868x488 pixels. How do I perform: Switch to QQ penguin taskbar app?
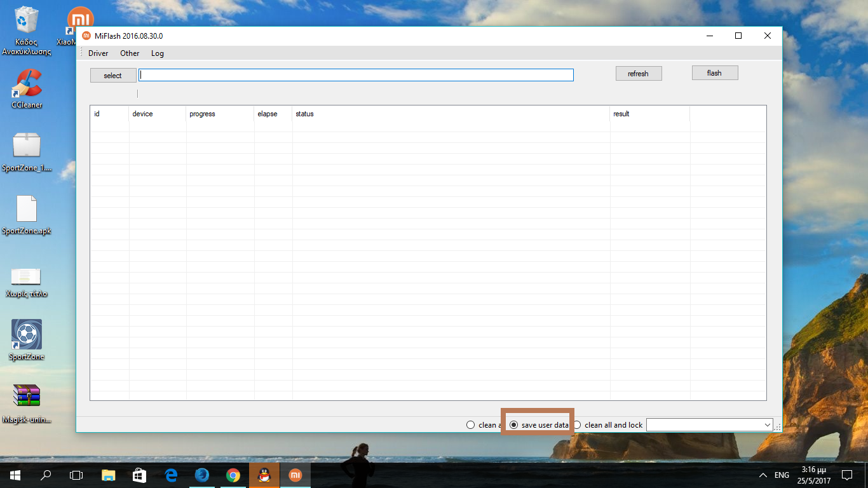pyautogui.click(x=264, y=475)
